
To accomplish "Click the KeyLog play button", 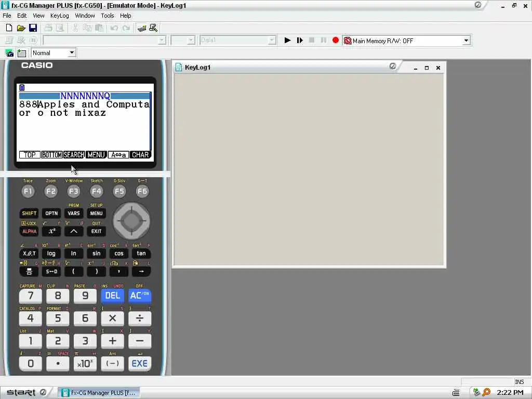I will pyautogui.click(x=287, y=41).
